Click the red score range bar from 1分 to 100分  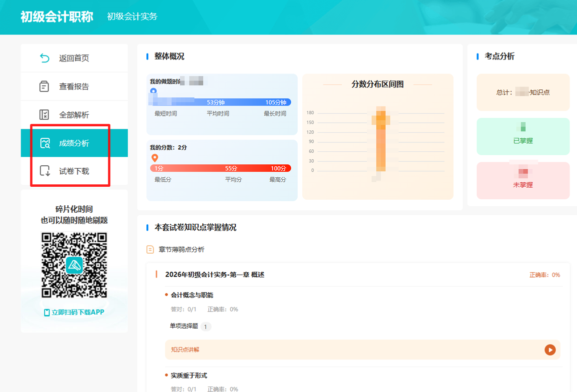pyautogui.click(x=222, y=169)
